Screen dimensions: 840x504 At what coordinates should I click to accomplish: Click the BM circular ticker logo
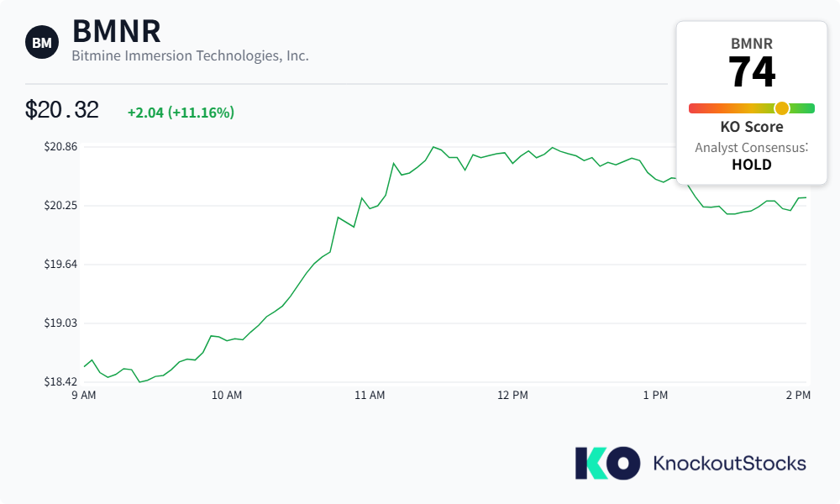click(x=42, y=42)
